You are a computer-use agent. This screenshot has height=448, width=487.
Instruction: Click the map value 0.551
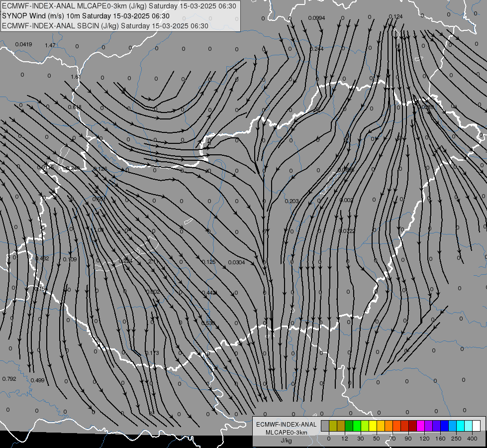[99, 199]
